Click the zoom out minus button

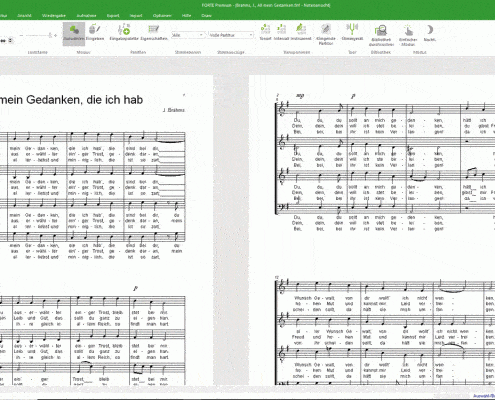click(x=22, y=35)
